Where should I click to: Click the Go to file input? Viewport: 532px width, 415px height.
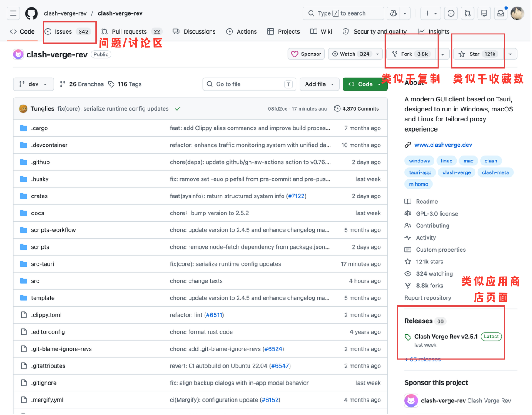(x=249, y=84)
